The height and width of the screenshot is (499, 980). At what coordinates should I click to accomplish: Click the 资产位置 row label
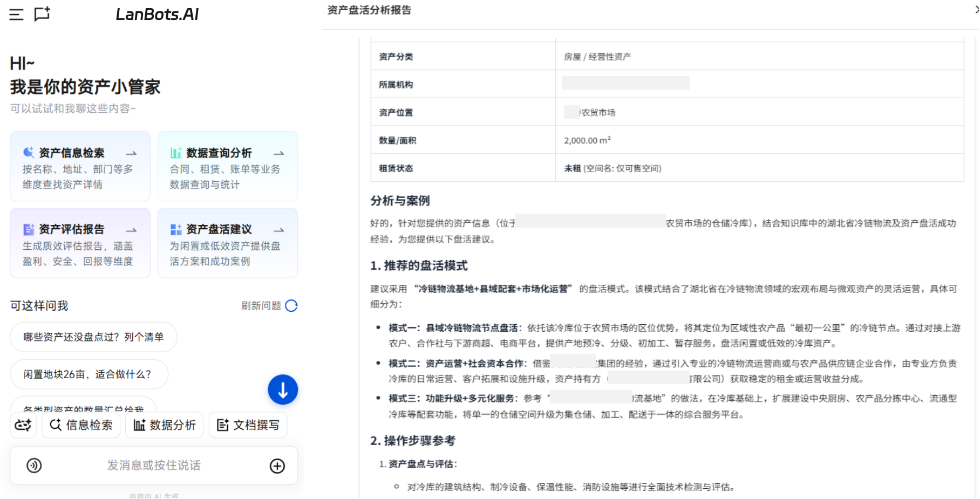tap(396, 112)
